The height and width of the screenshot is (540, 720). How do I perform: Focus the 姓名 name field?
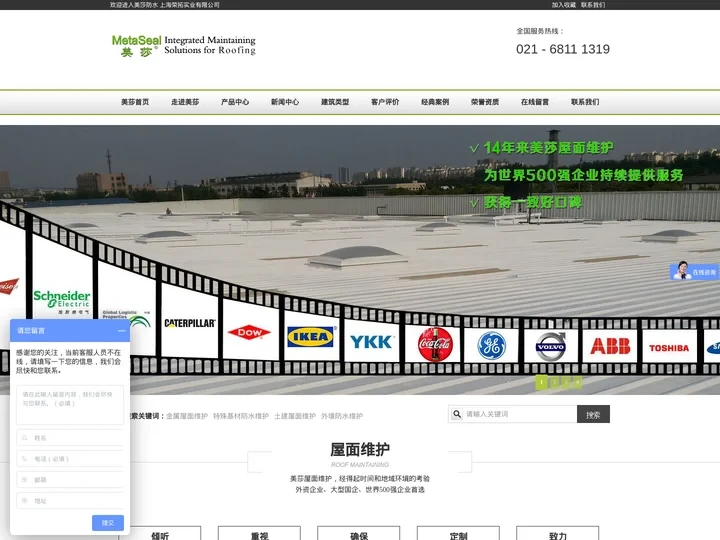(70, 438)
